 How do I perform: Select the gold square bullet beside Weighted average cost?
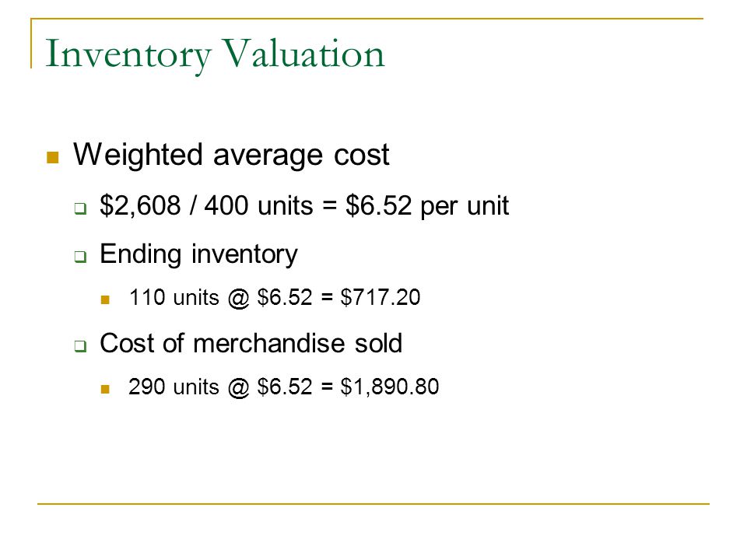[52, 157]
